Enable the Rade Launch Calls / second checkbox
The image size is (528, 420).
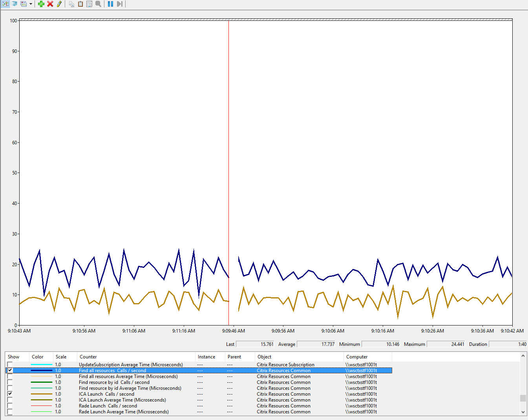click(x=10, y=406)
